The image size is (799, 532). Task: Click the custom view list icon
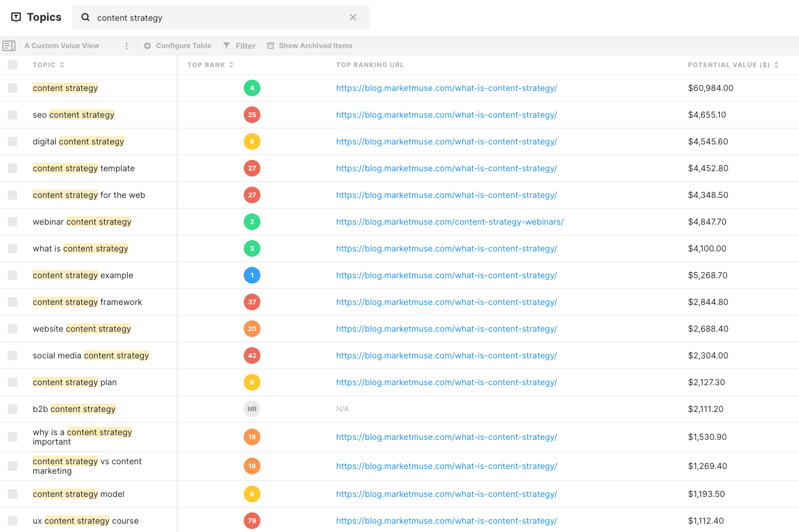click(9, 45)
